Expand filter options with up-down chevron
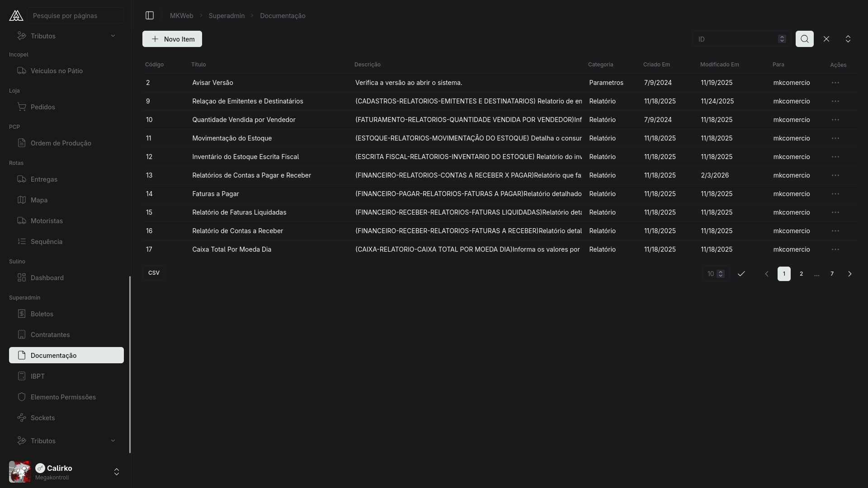Screen dimensions: 868x488 848,39
